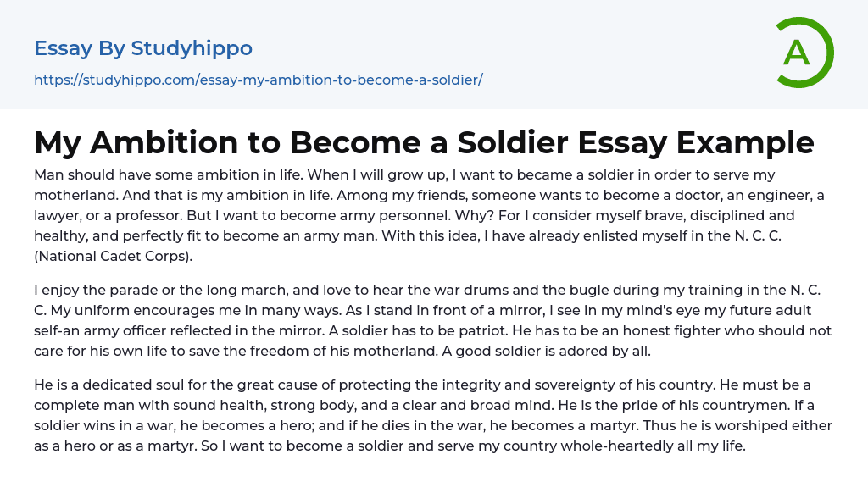Open the studyhippo.com essay URL link
This screenshot has height=504, width=868.
click(x=258, y=80)
